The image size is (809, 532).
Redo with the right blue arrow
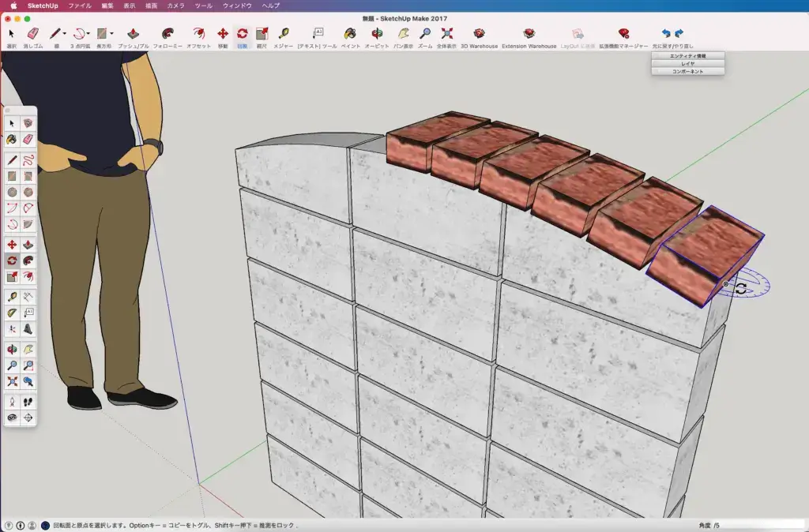click(x=679, y=33)
